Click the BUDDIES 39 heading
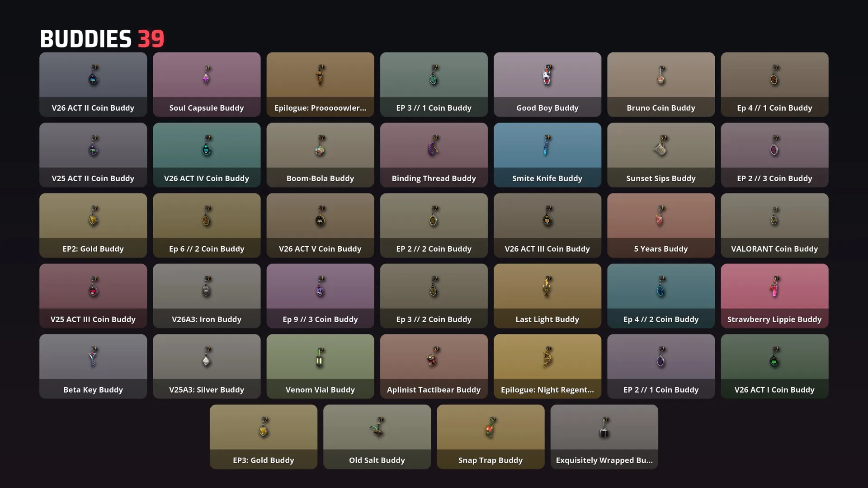This screenshot has height=488, width=868. coord(102,39)
